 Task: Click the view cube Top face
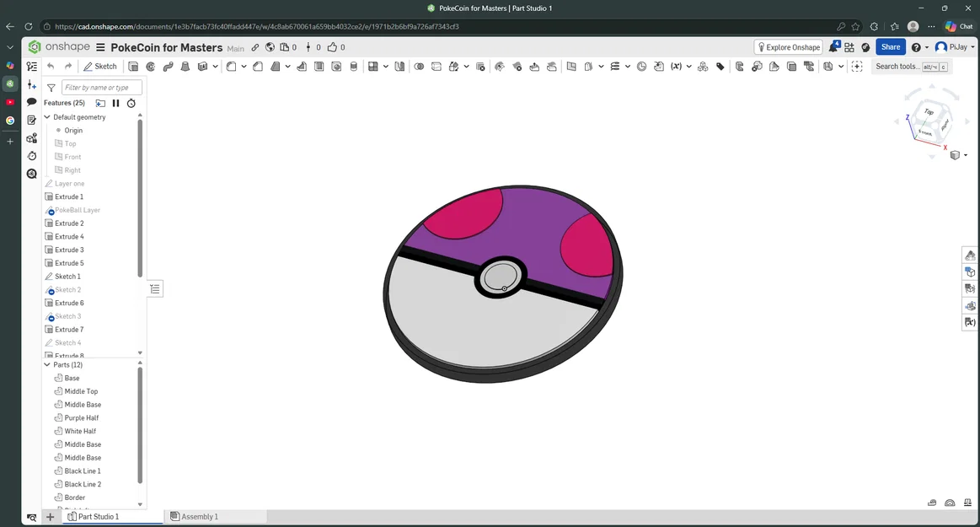[929, 112]
